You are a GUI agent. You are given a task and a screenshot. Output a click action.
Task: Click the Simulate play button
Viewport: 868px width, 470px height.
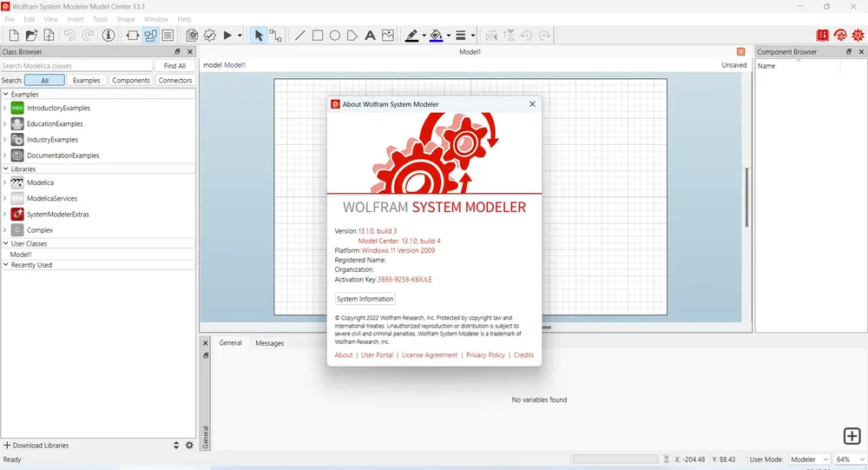pyautogui.click(x=227, y=36)
